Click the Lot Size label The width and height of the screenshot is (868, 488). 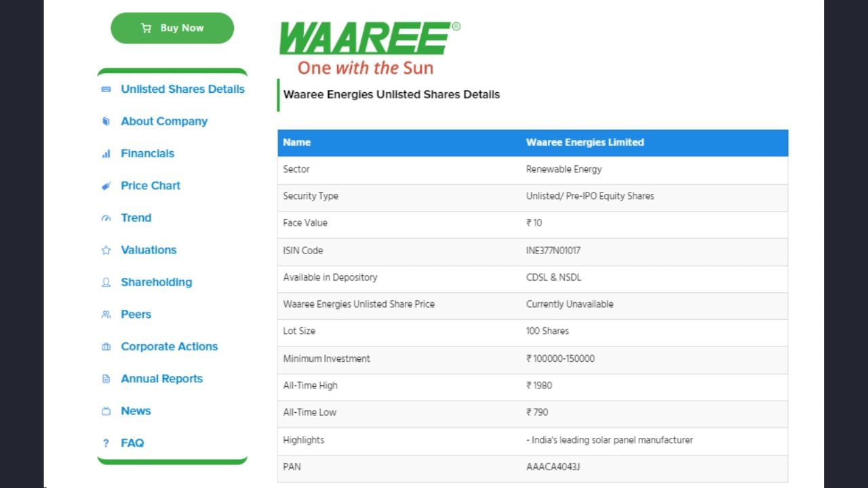point(299,331)
